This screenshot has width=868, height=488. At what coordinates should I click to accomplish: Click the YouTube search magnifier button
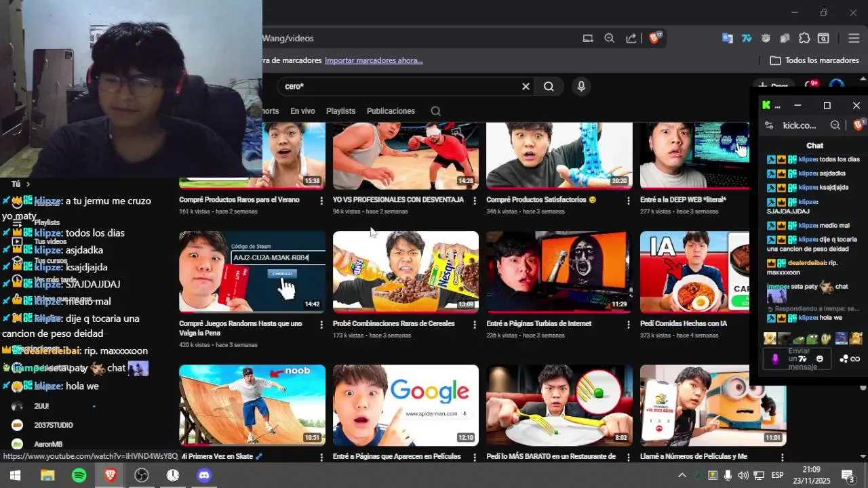click(549, 86)
